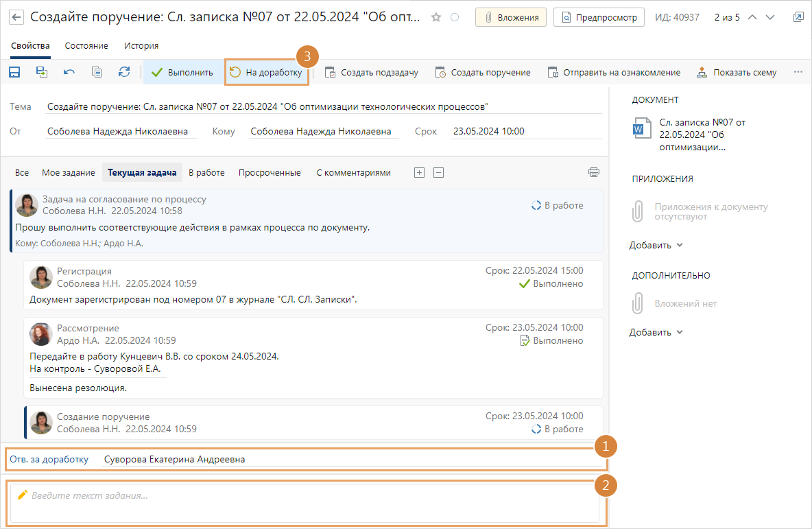
Task: Click the Выполнить button
Action: click(182, 72)
